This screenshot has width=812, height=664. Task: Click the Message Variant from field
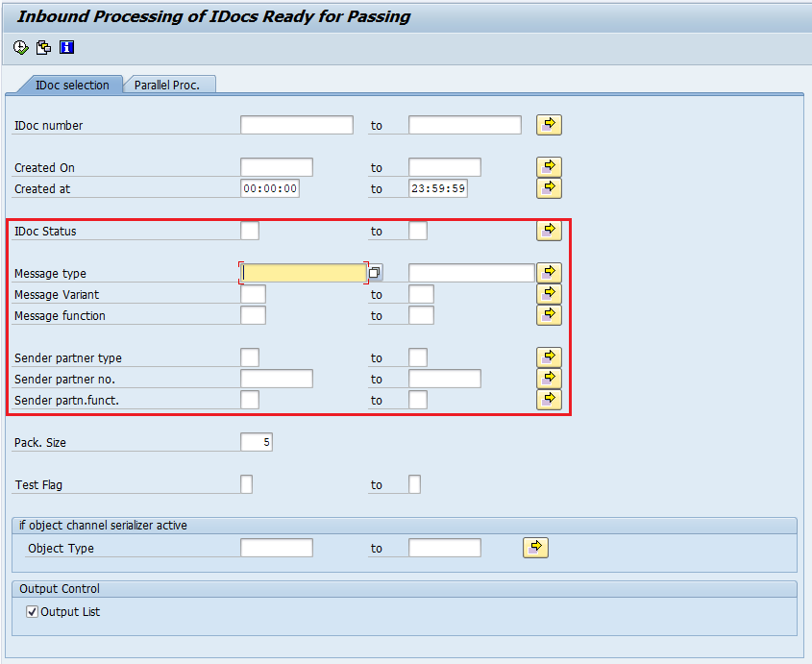click(253, 294)
